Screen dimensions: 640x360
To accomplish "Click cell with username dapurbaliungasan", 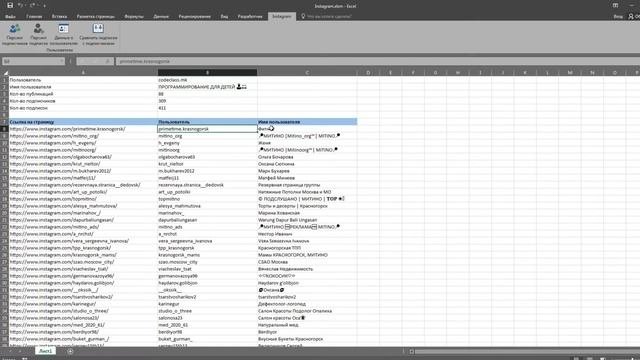I will [x=207, y=220].
